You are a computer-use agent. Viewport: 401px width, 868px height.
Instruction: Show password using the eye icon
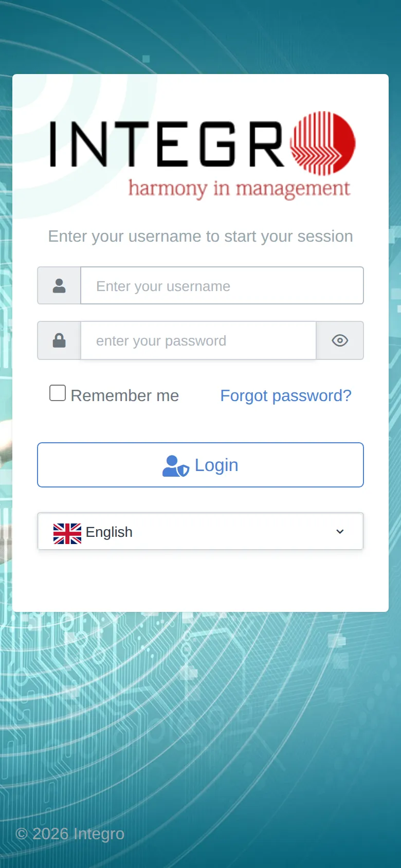(340, 340)
